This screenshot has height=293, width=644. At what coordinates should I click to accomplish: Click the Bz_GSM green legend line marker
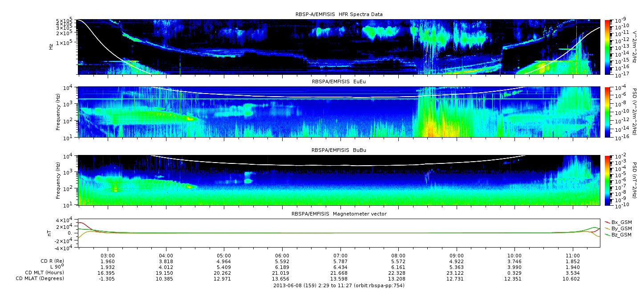pos(607,235)
